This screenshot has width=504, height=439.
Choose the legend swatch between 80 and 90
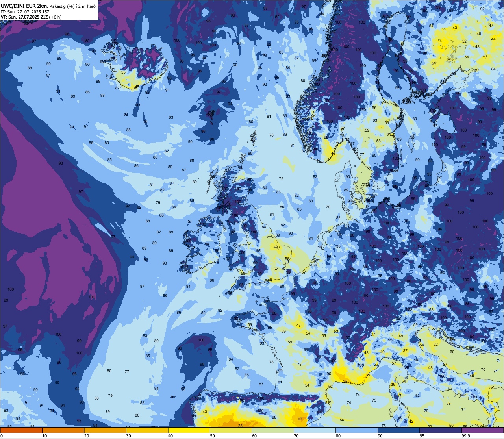357,430
